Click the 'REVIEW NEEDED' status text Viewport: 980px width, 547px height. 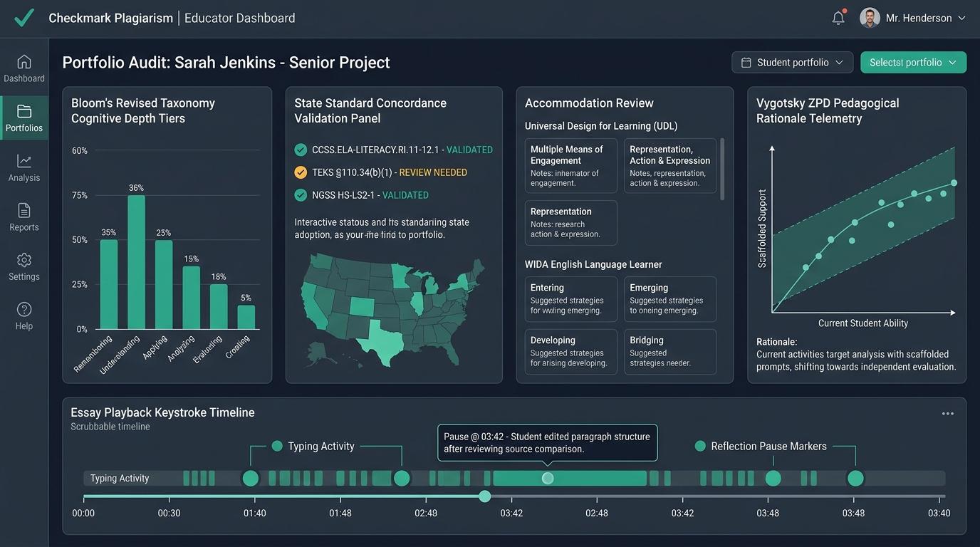(433, 172)
